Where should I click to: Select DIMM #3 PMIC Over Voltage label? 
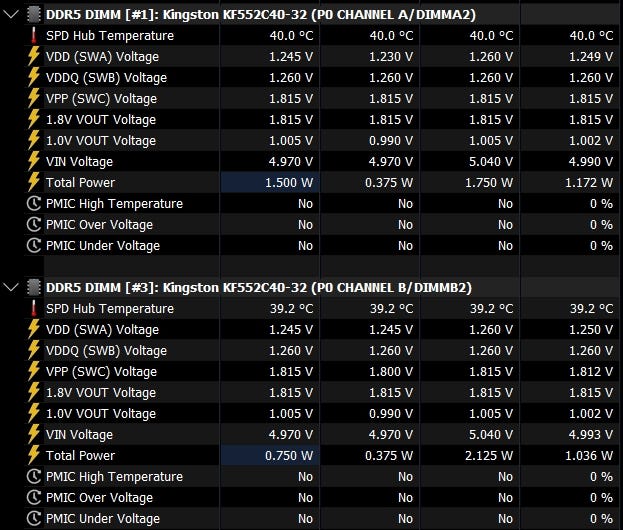click(x=99, y=497)
